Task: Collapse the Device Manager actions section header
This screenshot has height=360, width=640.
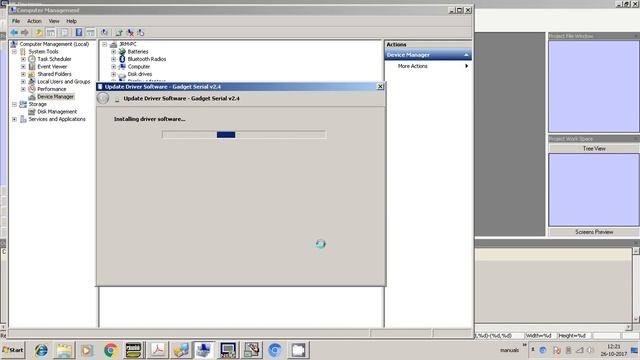Action: pyautogui.click(x=466, y=55)
